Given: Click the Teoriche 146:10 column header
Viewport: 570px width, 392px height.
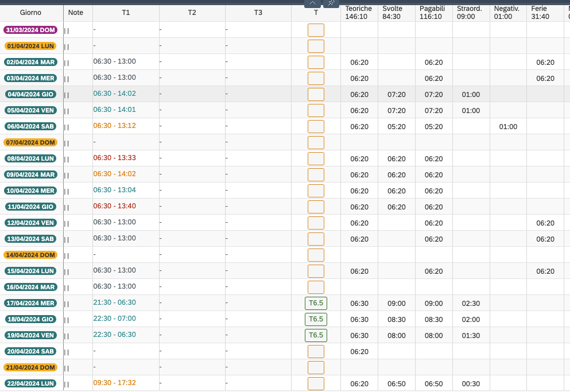Looking at the screenshot, I should (x=359, y=13).
